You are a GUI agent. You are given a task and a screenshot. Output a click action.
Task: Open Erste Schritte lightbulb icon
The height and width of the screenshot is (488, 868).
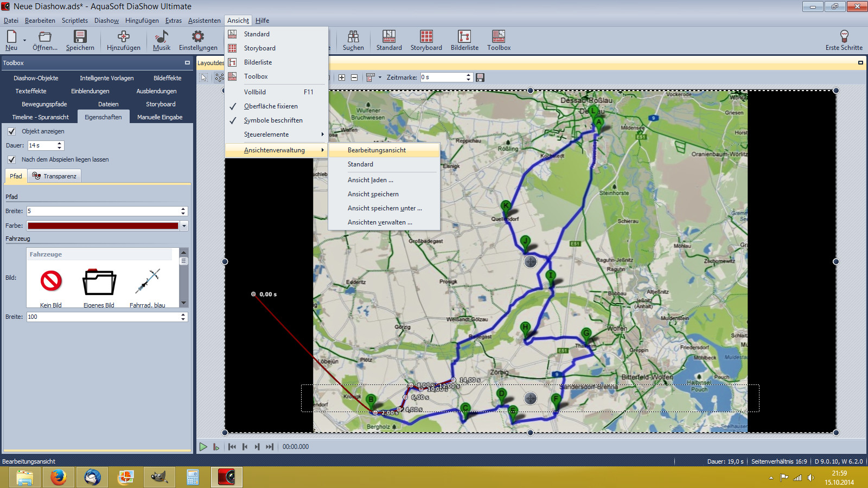point(844,37)
